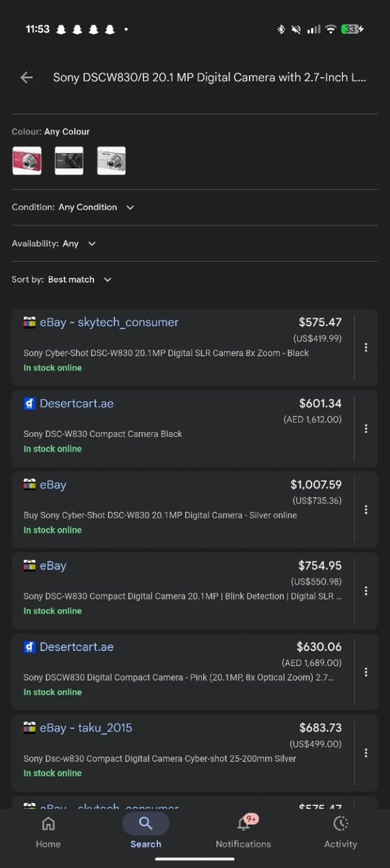The height and width of the screenshot is (868, 390).
Task: Open more options for the skytech_consumer listing
Action: pyautogui.click(x=366, y=347)
